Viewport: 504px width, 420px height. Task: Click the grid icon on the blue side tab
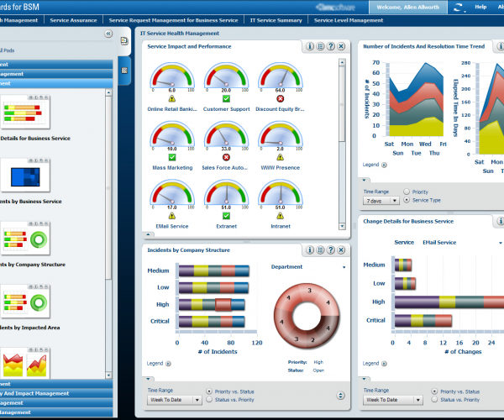(x=124, y=71)
